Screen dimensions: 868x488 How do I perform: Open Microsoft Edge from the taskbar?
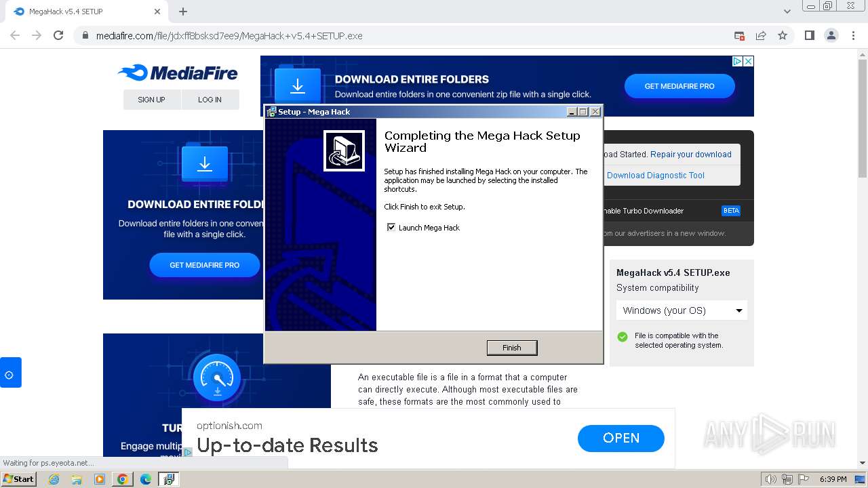[146, 479]
